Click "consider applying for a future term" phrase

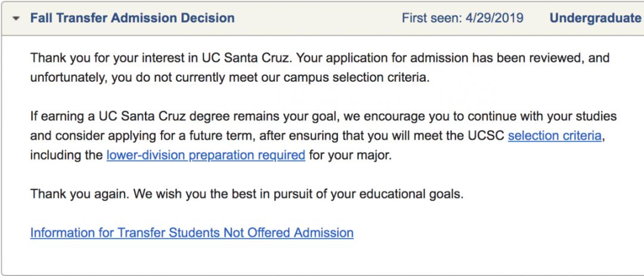coord(143,135)
